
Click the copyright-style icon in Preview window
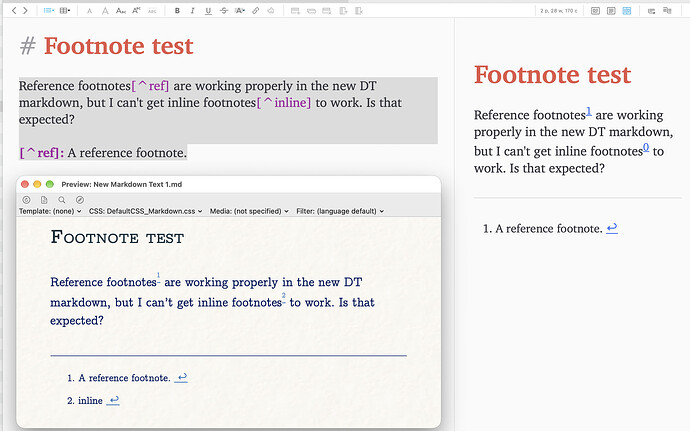(x=26, y=200)
